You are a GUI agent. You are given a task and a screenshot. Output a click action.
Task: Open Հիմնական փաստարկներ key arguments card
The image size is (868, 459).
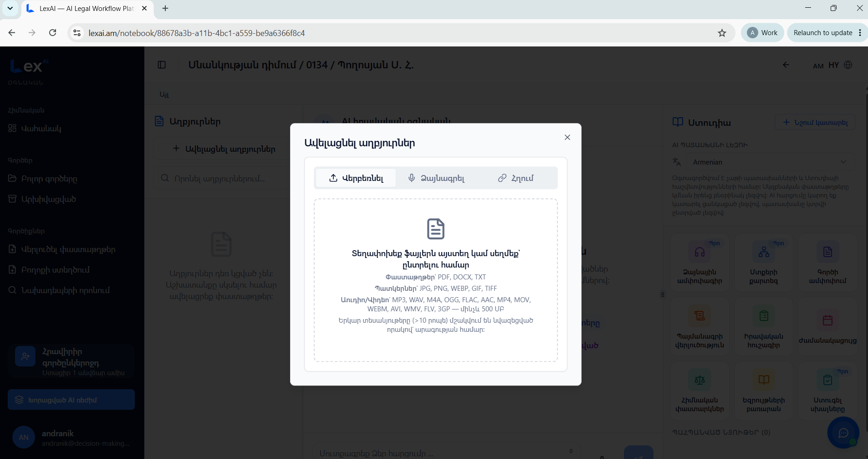coord(700,391)
